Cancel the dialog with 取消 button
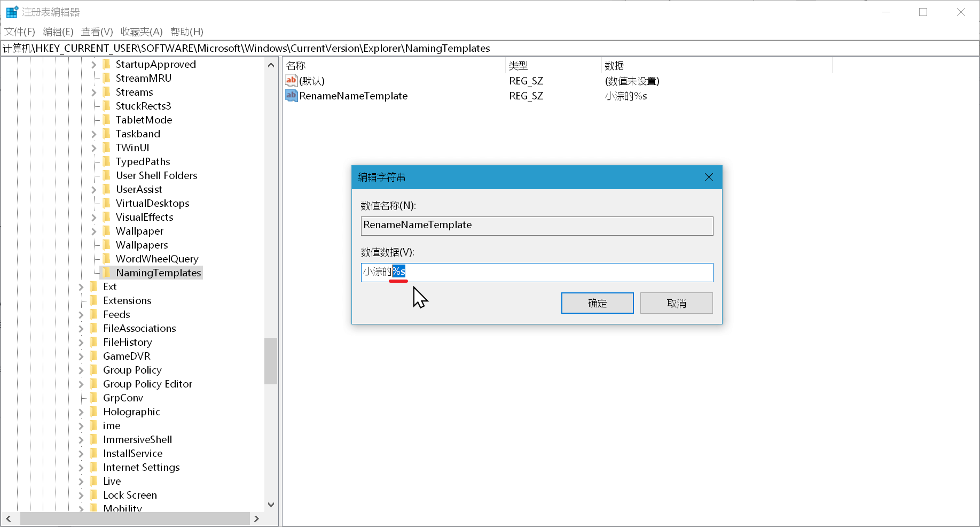980x527 pixels. [676, 303]
